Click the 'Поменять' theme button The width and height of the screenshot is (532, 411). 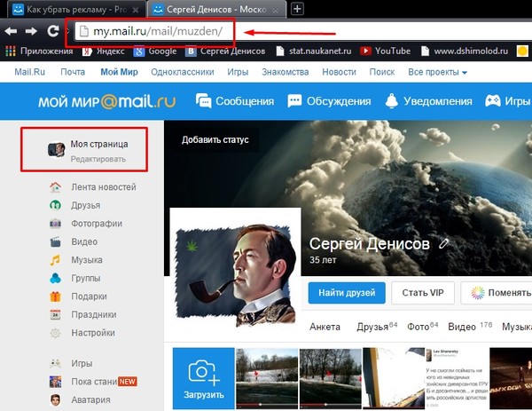point(497,293)
